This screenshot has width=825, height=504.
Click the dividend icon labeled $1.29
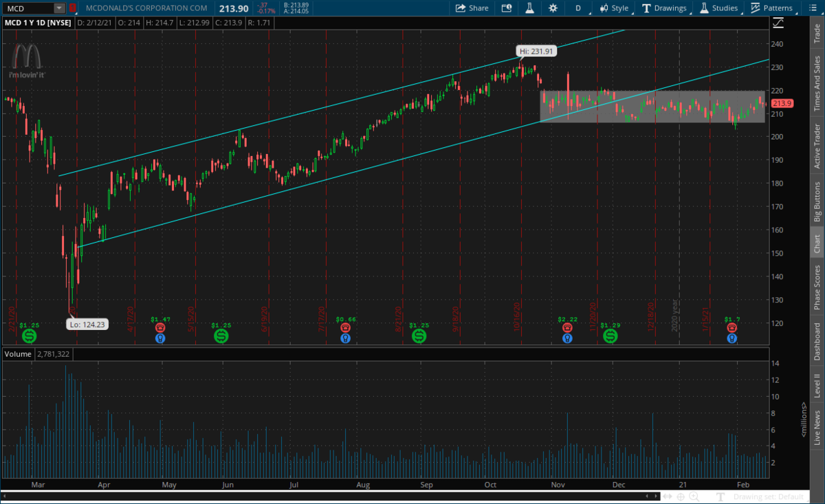click(610, 336)
